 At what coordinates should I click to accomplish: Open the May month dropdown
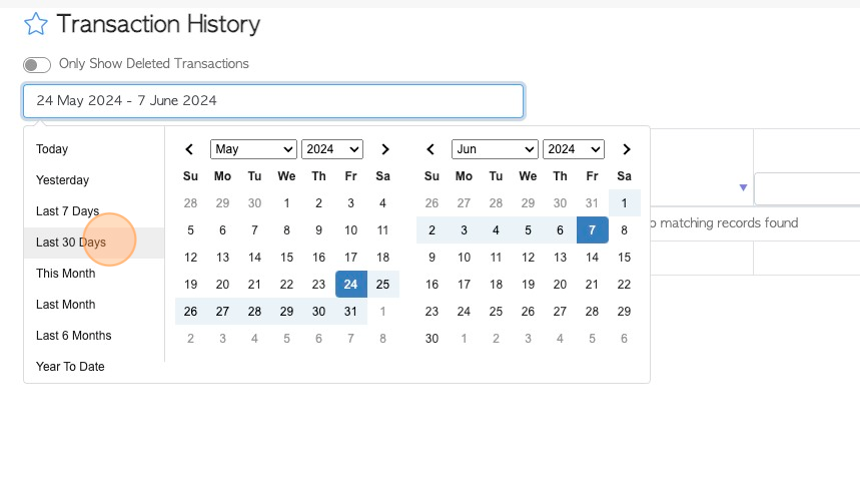pos(253,149)
